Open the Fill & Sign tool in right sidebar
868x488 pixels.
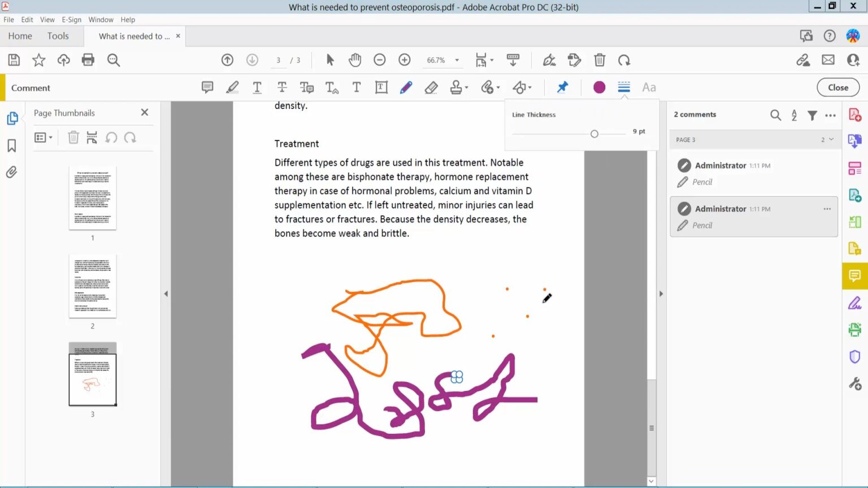[855, 303]
